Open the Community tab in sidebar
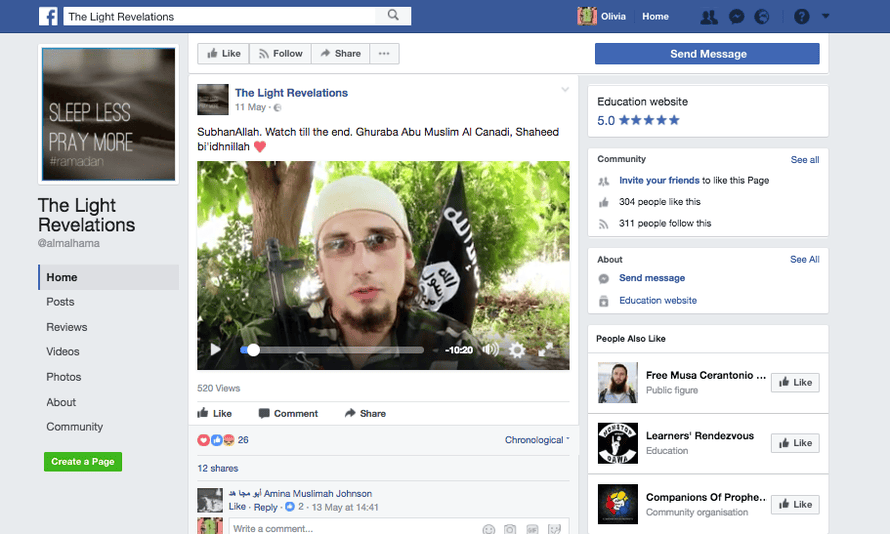The width and height of the screenshot is (890, 534). pyautogui.click(x=74, y=427)
